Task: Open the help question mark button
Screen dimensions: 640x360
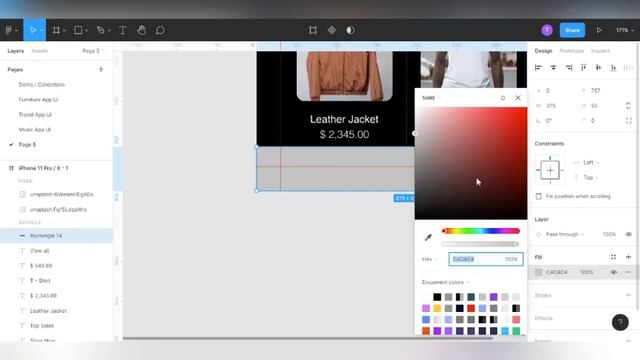Action: [x=620, y=322]
